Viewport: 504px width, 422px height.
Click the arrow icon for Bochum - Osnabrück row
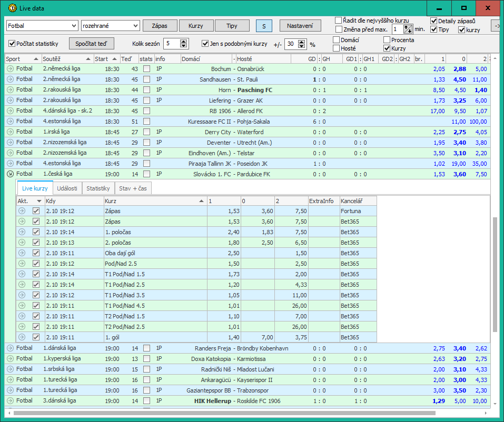11,69
